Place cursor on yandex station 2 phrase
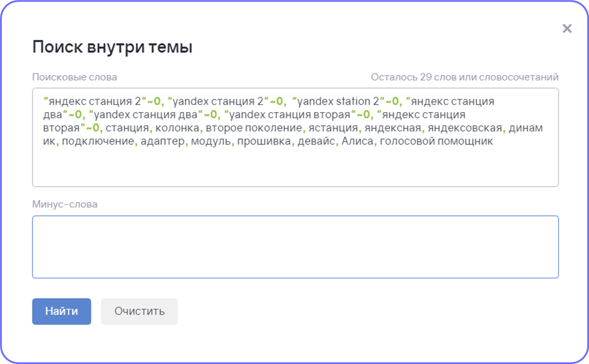The height and width of the screenshot is (364, 589). pos(338,101)
